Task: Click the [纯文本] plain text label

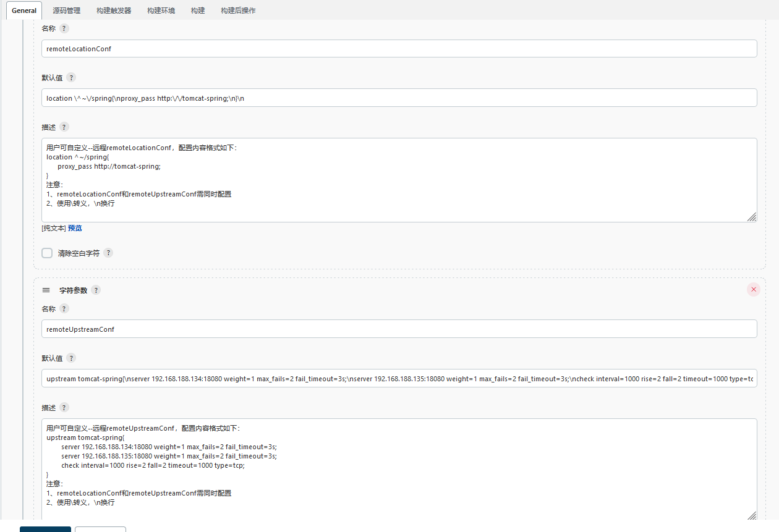Action: coord(54,228)
